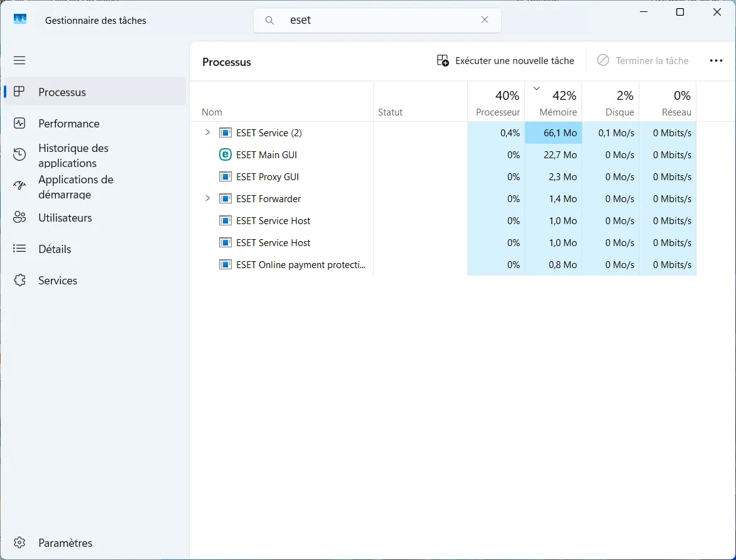The height and width of the screenshot is (560, 736).
Task: Open the three-dot more options menu
Action: [x=716, y=60]
